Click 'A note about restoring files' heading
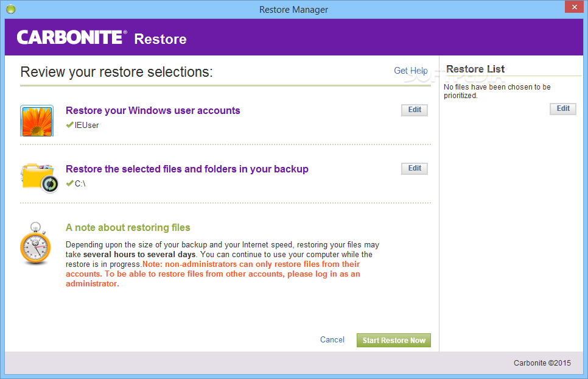Viewport: 588px width, 379px height. [128, 228]
